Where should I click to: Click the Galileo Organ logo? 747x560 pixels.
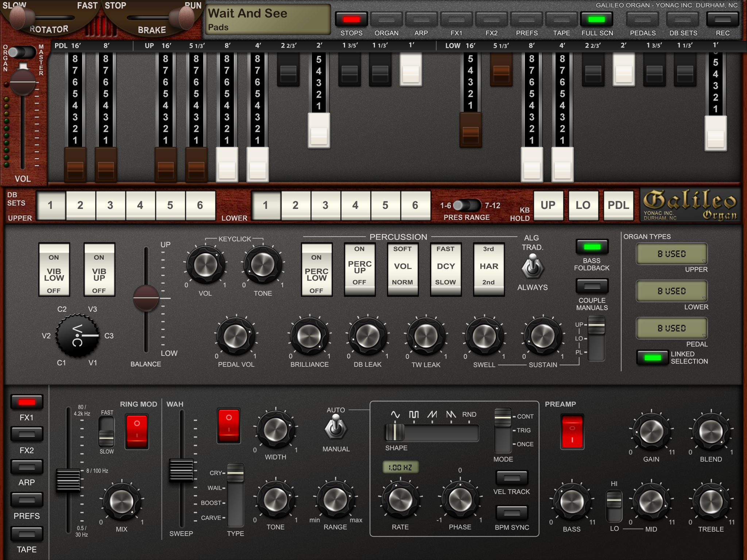click(690, 205)
